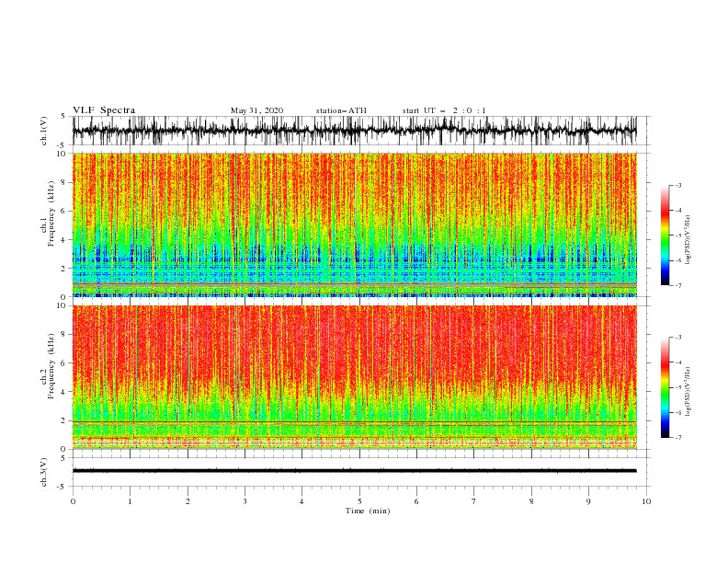
Task: Click the 'station=ATH' header label
Action: click(x=341, y=110)
